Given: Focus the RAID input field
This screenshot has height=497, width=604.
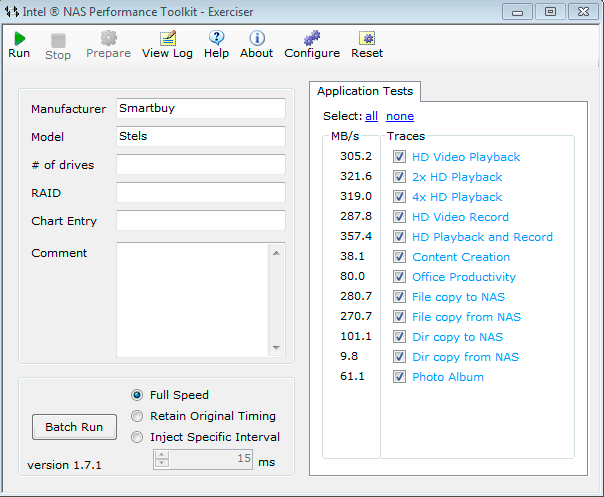Looking at the screenshot, I should (x=201, y=192).
